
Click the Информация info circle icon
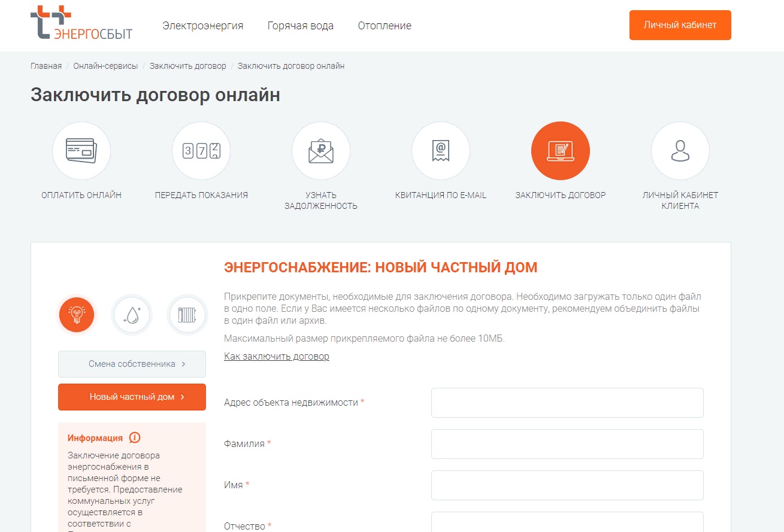[x=135, y=437]
